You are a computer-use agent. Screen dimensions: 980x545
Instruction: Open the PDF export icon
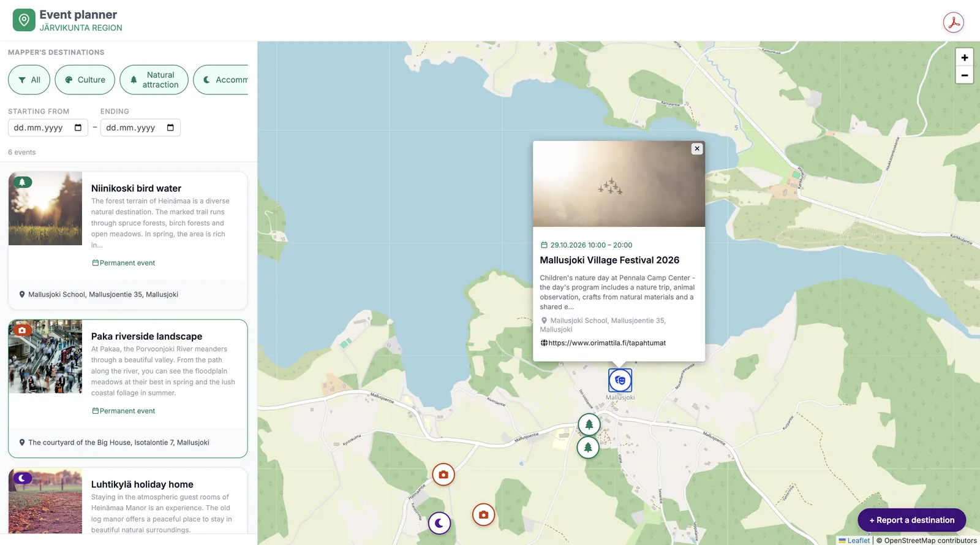pyautogui.click(x=953, y=23)
